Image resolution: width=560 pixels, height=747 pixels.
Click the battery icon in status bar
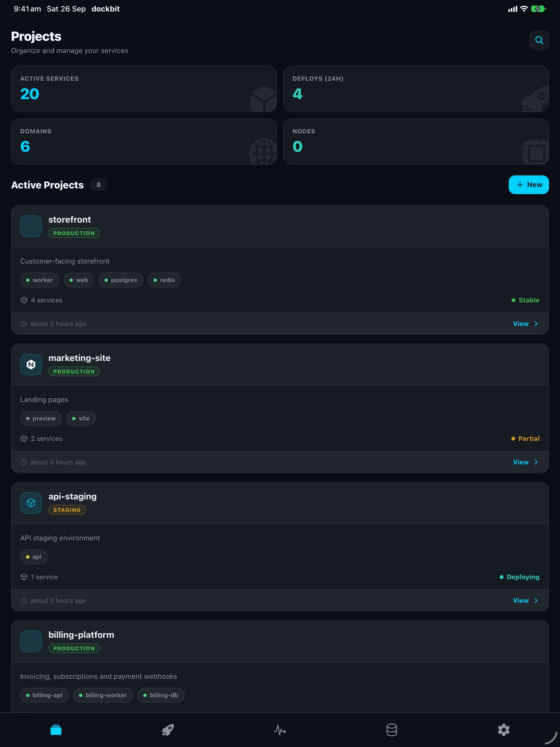[x=538, y=9]
